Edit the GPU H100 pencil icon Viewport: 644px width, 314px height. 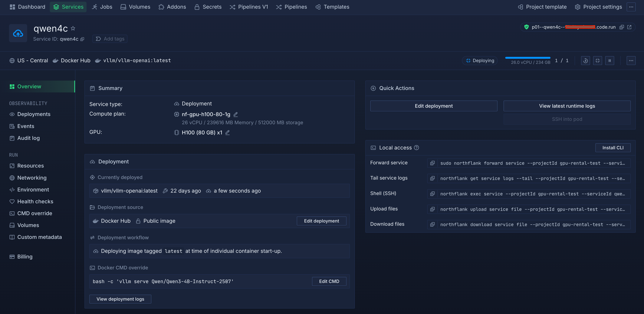pos(227,133)
